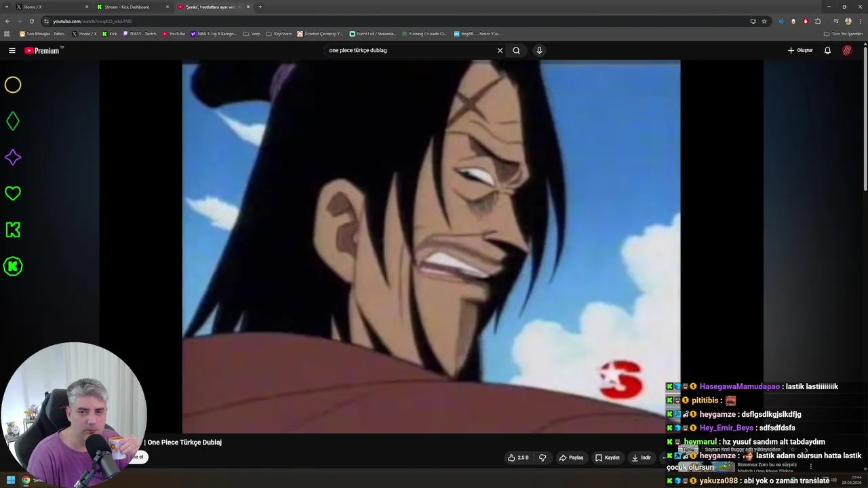Click yakuza088 username in chat
The image size is (868, 488).
(718, 481)
